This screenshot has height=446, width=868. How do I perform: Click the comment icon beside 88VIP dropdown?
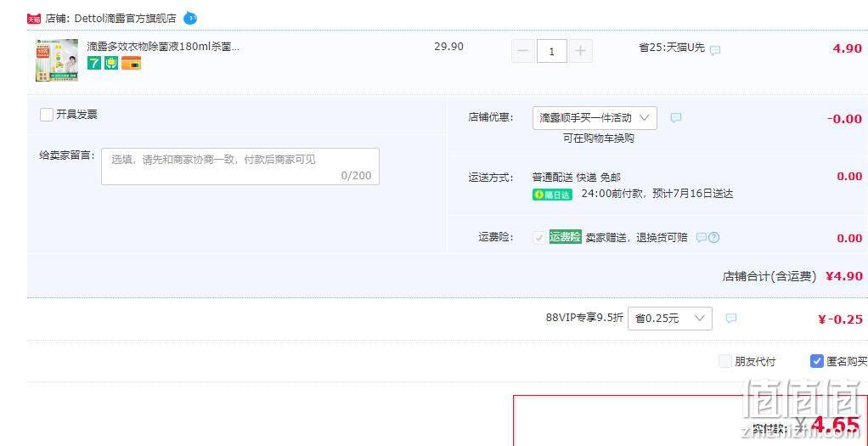pos(731,318)
